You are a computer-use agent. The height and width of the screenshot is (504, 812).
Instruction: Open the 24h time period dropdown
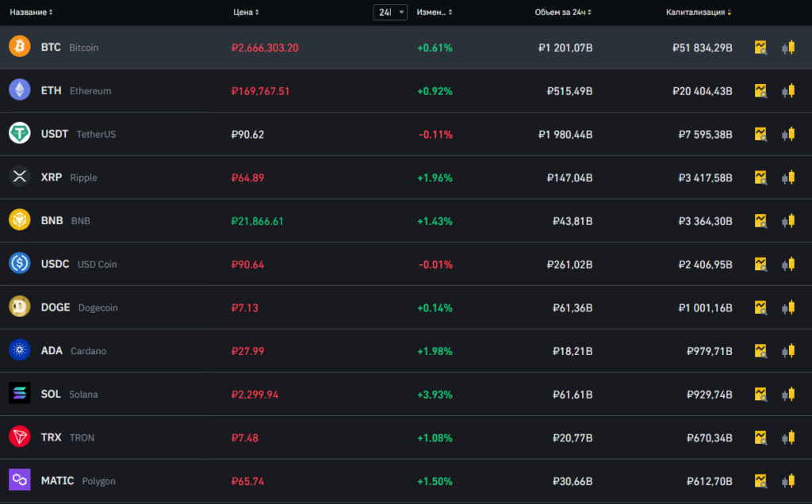[x=390, y=12]
